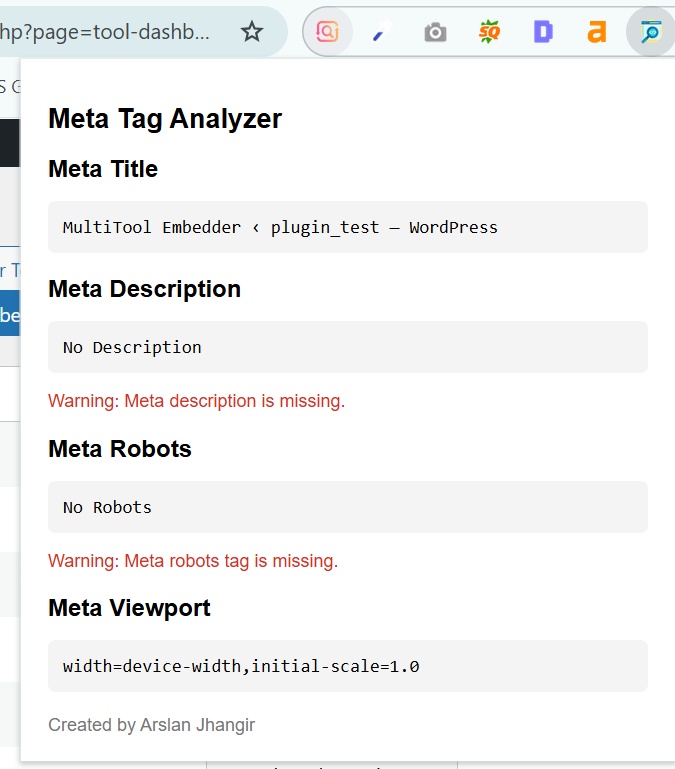Viewport: 675px width, 769px height.
Task: Click the 'Meta Robots' section heading
Action: pyautogui.click(x=119, y=449)
